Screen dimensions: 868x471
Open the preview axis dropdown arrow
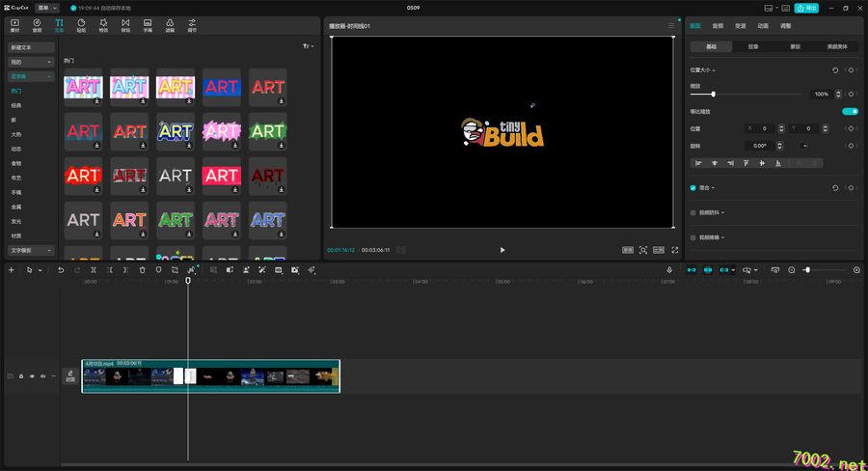(x=755, y=270)
